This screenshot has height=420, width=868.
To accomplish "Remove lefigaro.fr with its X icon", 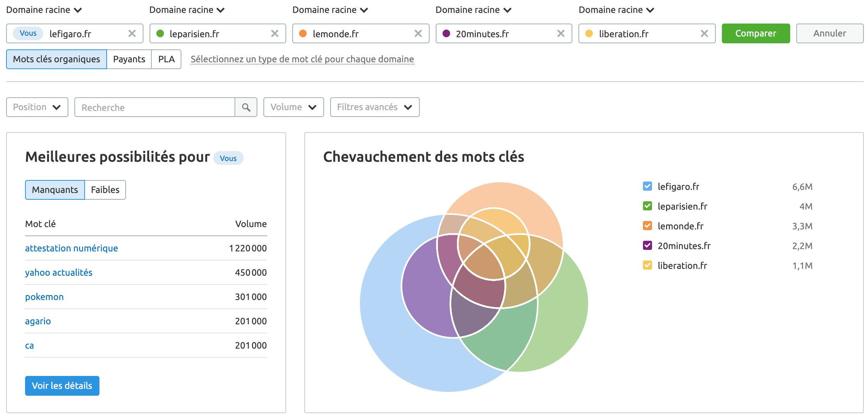I will coord(132,33).
